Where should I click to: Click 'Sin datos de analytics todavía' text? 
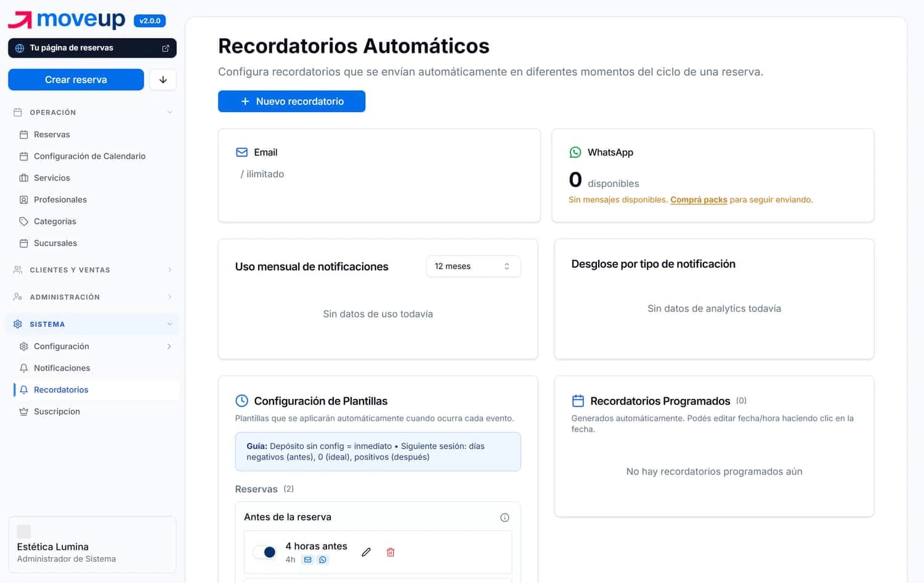point(714,308)
